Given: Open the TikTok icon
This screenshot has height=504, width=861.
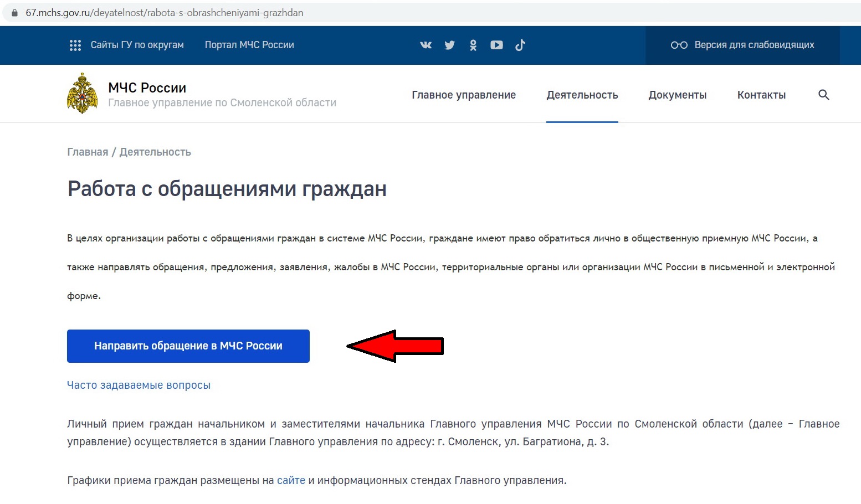Looking at the screenshot, I should tap(520, 45).
